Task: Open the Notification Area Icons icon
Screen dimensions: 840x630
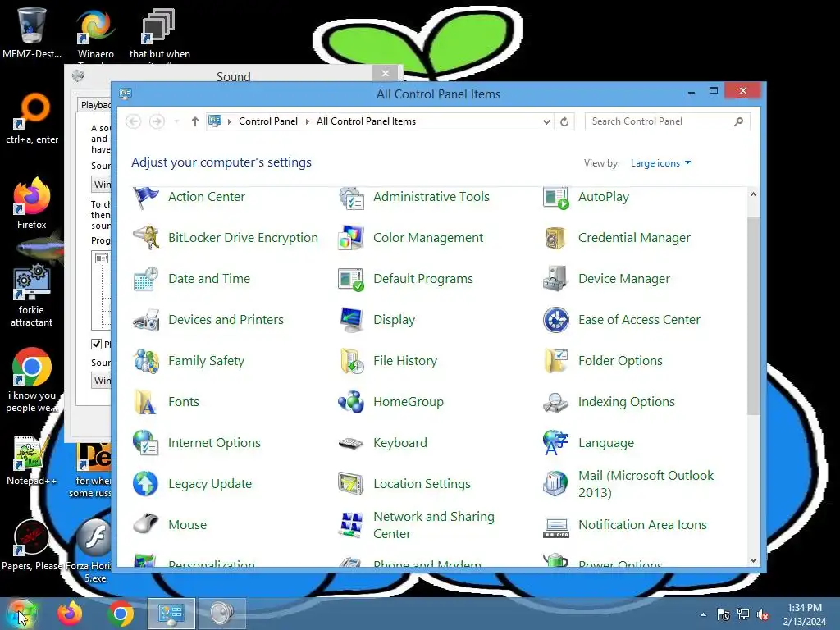Action: click(x=555, y=527)
